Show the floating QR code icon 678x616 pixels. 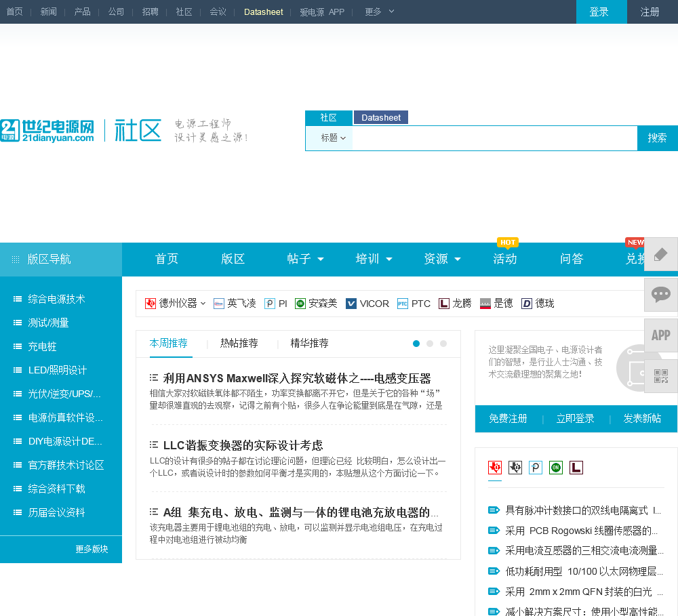[x=660, y=375]
